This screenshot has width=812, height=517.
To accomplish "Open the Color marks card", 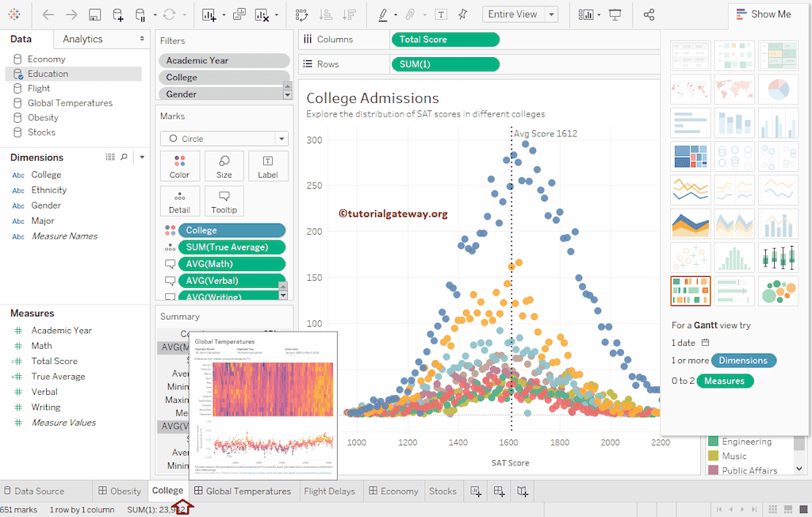I will (179, 167).
